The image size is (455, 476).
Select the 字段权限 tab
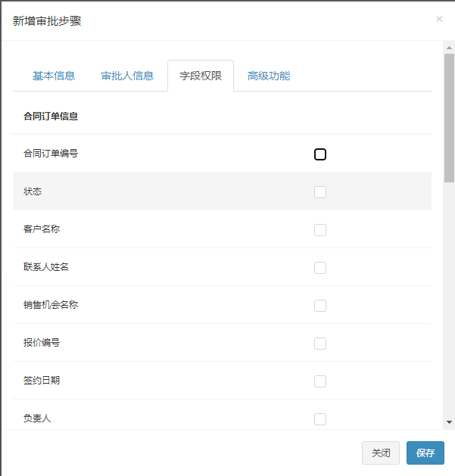201,76
